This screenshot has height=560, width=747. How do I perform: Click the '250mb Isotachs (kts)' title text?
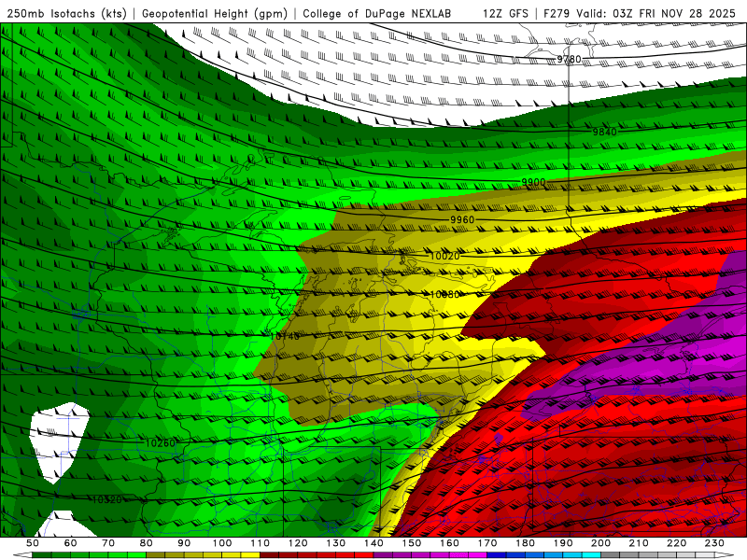[67, 13]
